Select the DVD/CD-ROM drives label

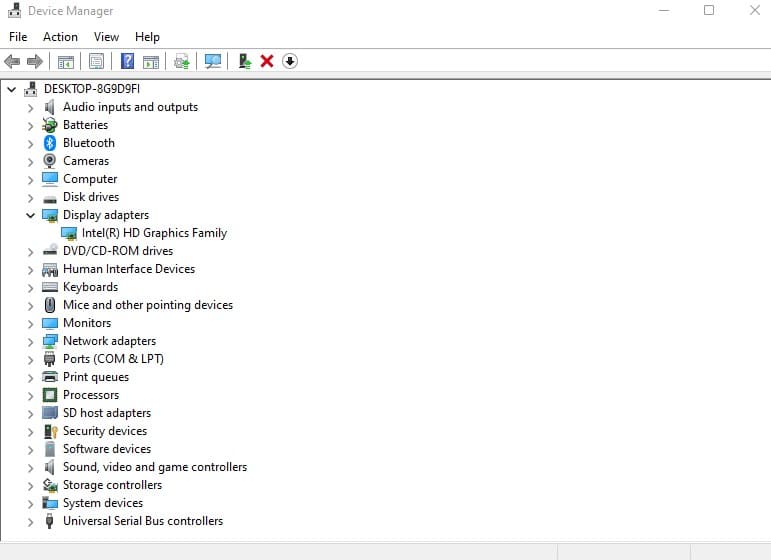[x=118, y=251]
